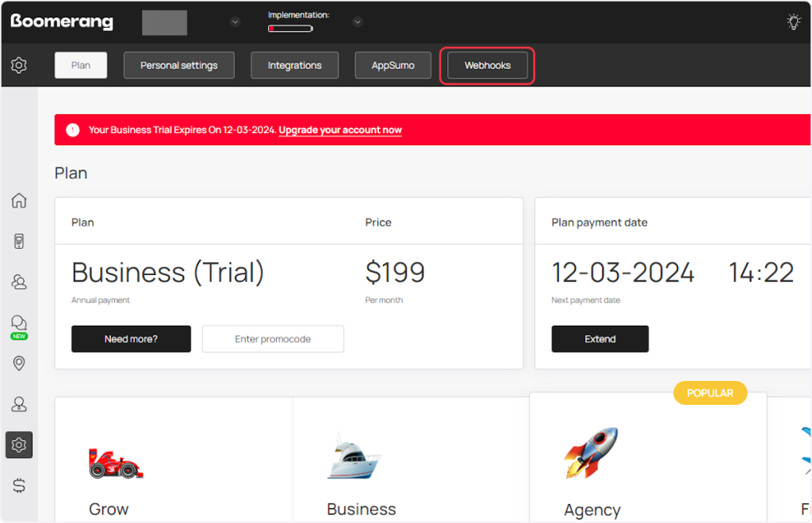Image resolution: width=812 pixels, height=523 pixels.
Task: Expand the Implementation dropdown chevron
Action: coord(358,22)
